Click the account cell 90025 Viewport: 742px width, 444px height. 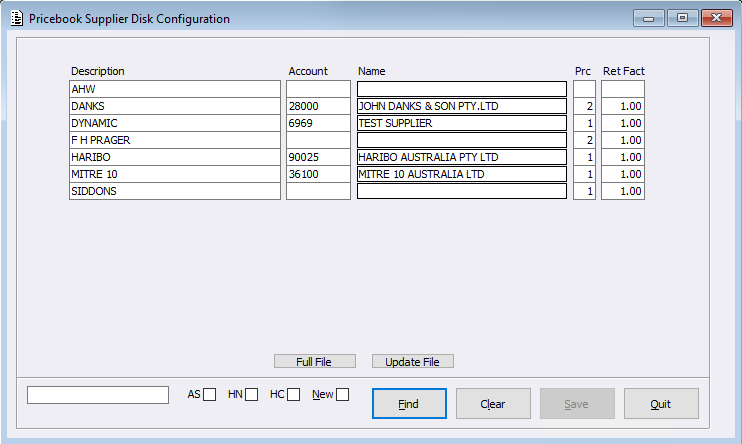point(318,157)
